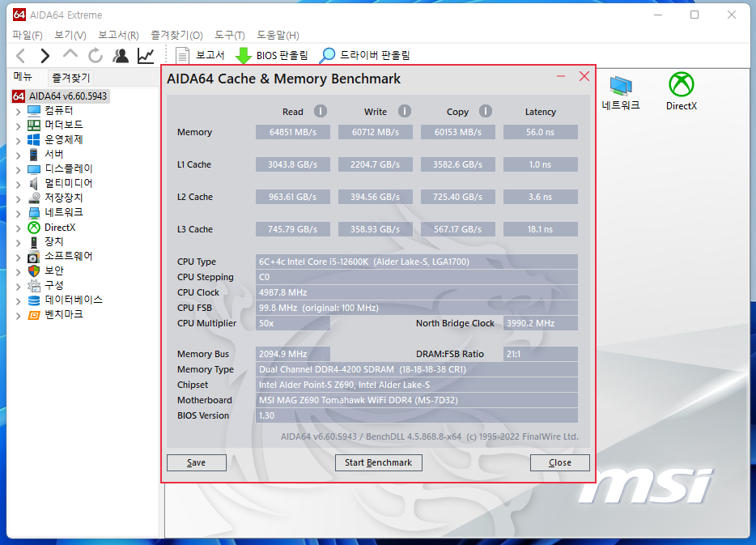Viewport: 756px width, 545px height.
Task: Expand the 소프트웨어 tree node
Action: [18, 257]
